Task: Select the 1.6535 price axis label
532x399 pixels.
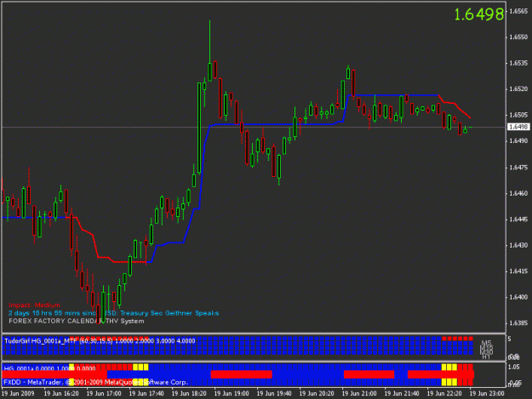Action: tap(518, 63)
